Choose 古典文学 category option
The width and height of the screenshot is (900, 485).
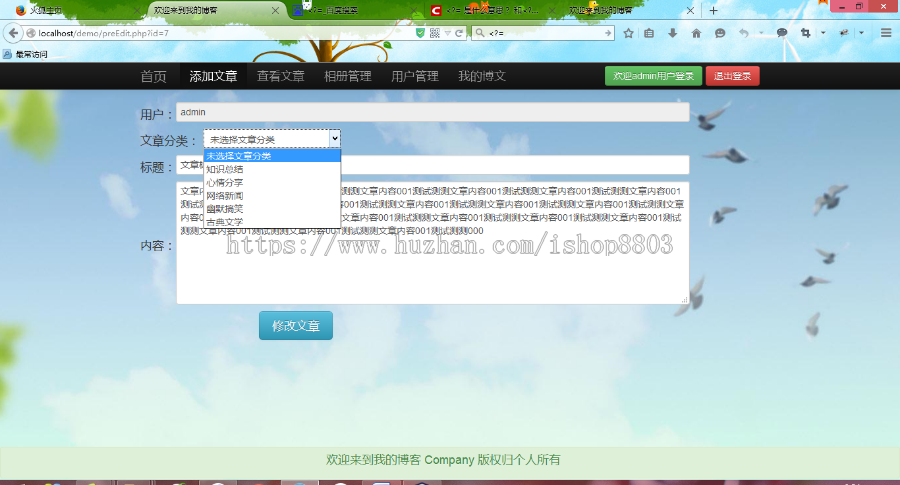[273, 222]
